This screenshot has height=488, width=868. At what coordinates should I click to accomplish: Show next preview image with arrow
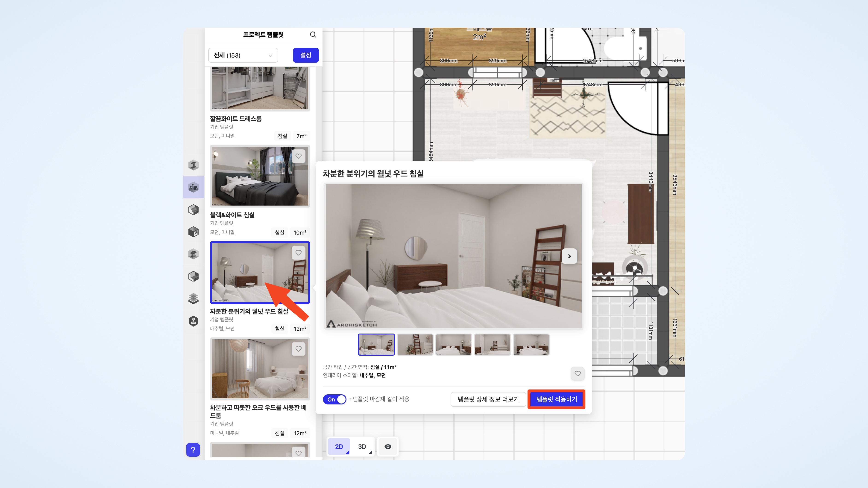coord(569,256)
